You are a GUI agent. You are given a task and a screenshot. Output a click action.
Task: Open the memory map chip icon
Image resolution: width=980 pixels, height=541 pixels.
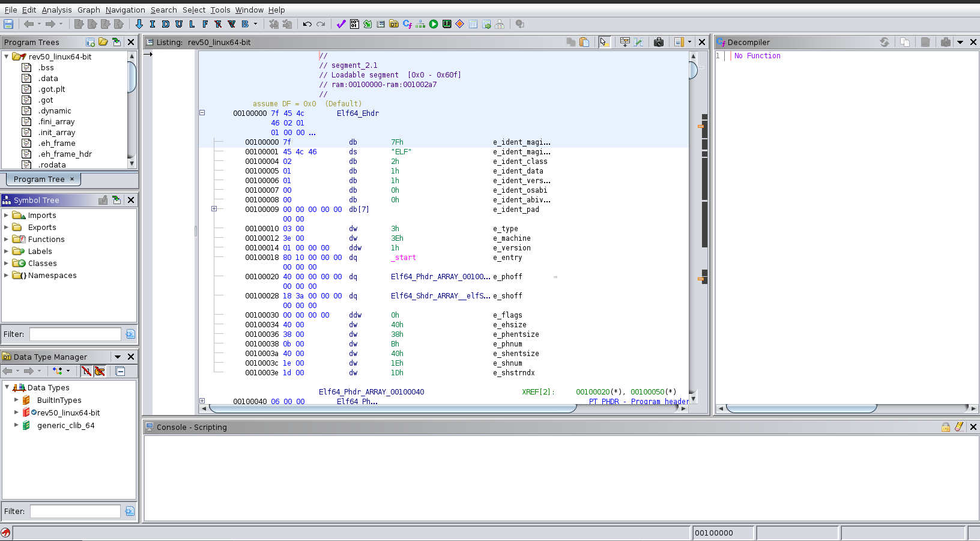[x=447, y=24]
